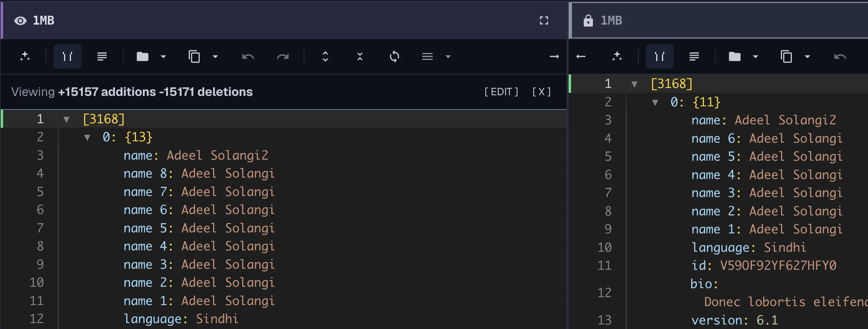The width and height of the screenshot is (868, 329).
Task: Select 'name 1: Adeel Solangi' row in right panel
Action: [x=767, y=229]
